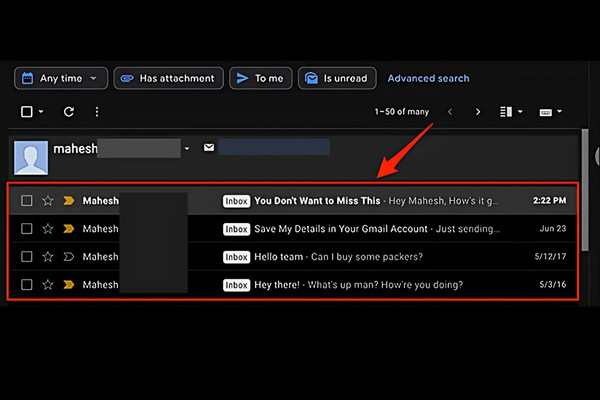The width and height of the screenshot is (600, 400).
Task: Click the Inbox label on 'Hello team' email
Action: pyautogui.click(x=236, y=257)
